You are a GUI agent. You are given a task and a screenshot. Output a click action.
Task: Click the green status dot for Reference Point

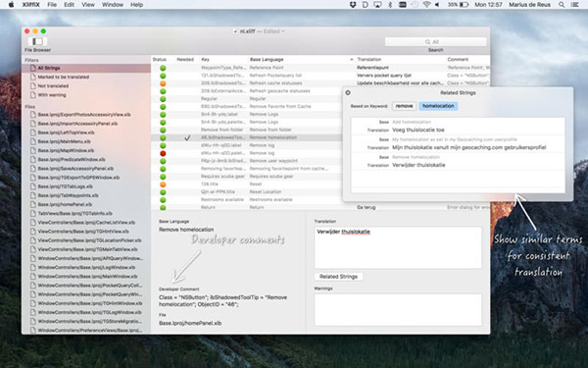point(163,68)
